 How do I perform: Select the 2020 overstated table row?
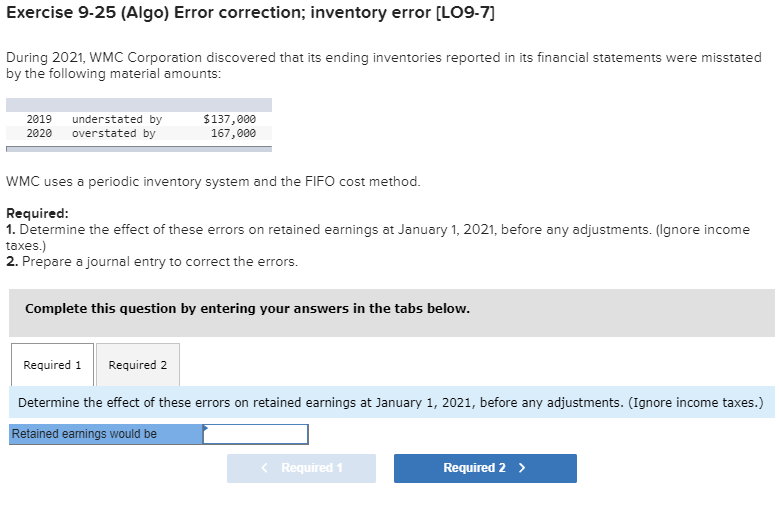139,133
